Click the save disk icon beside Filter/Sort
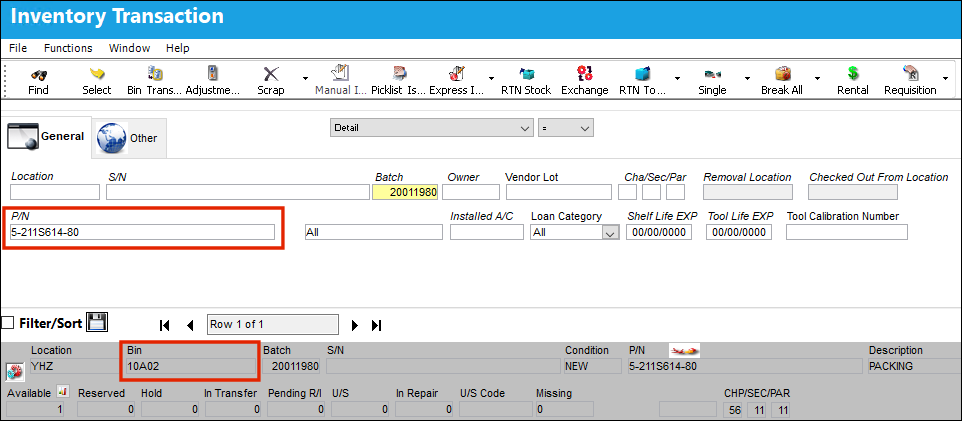962x421 pixels. point(97,322)
